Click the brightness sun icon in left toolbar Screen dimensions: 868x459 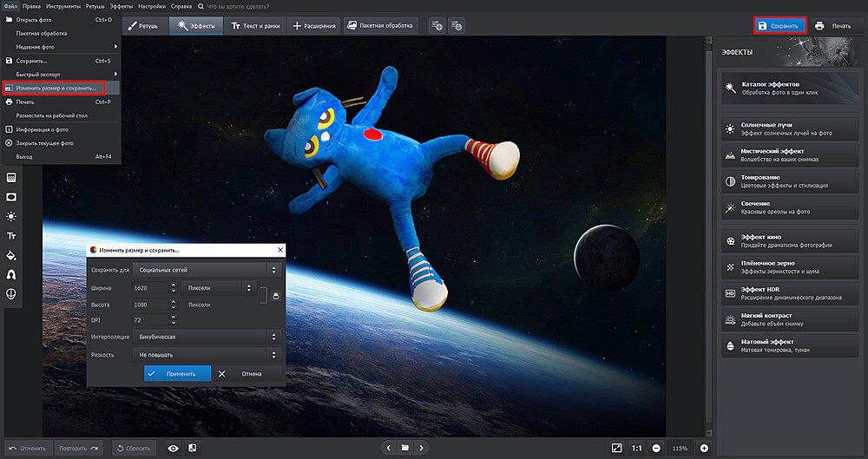click(11, 216)
